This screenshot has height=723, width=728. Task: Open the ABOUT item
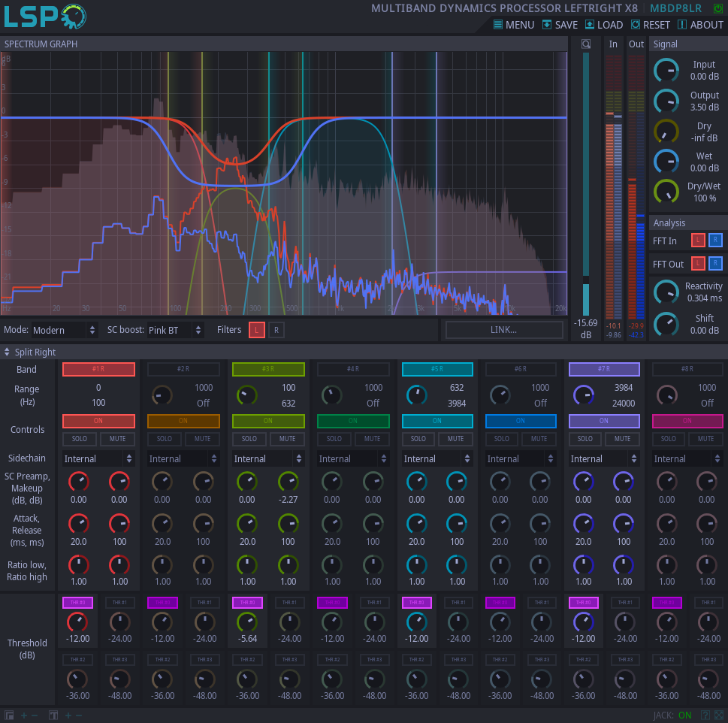click(701, 25)
